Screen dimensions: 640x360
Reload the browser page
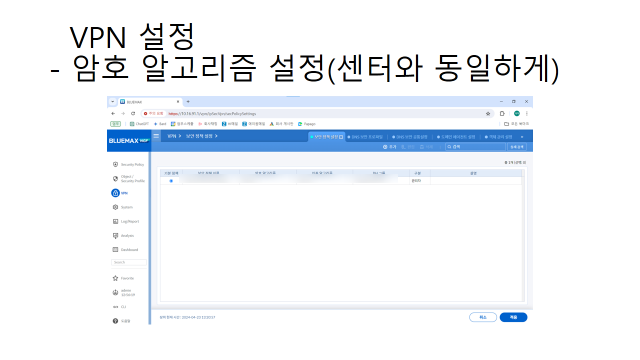(133, 113)
